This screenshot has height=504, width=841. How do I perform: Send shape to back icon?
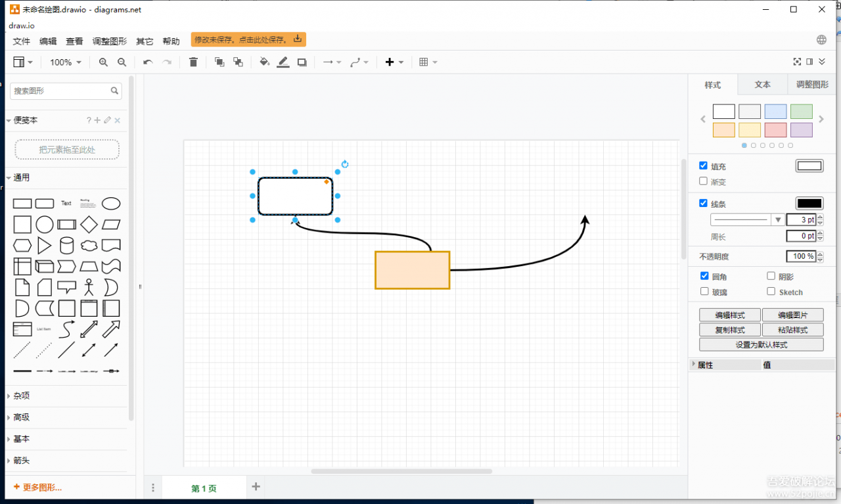pyautogui.click(x=238, y=62)
